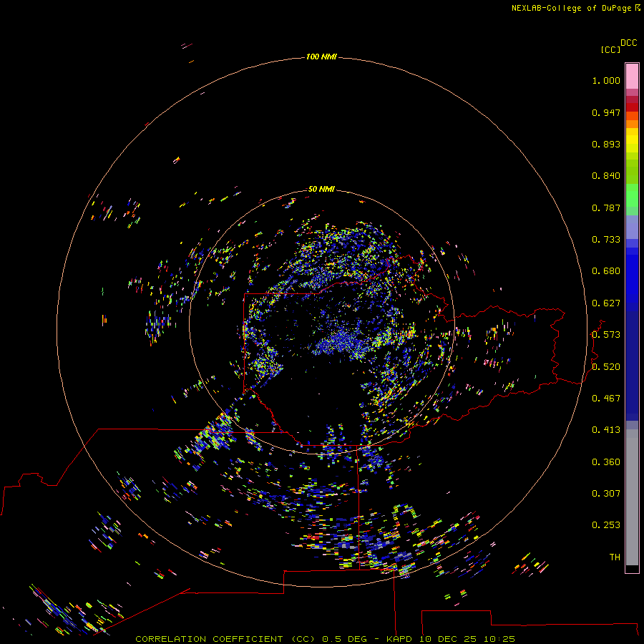Screen dimensions: 644x644
Task: Click the 0.413 color scale value
Action: tap(606, 430)
